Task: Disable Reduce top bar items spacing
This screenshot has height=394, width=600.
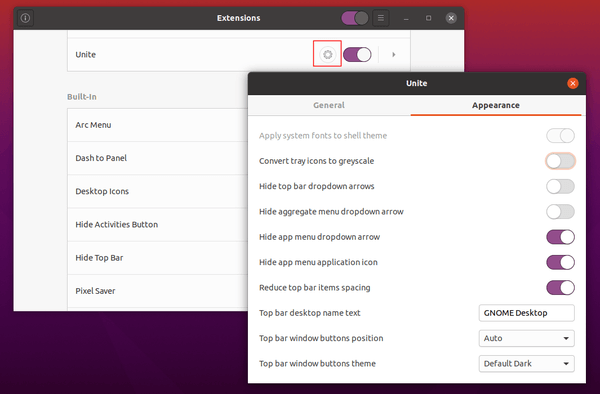Action: [x=560, y=288]
